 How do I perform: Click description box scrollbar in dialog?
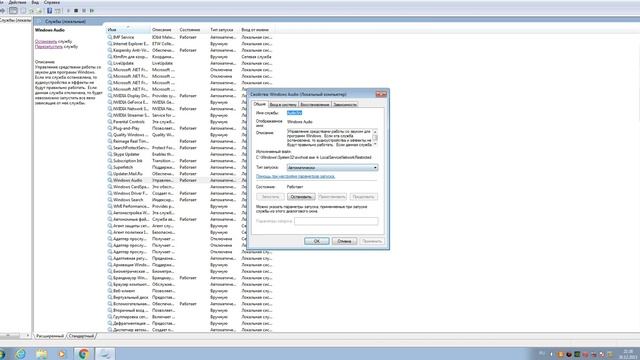coord(375,138)
